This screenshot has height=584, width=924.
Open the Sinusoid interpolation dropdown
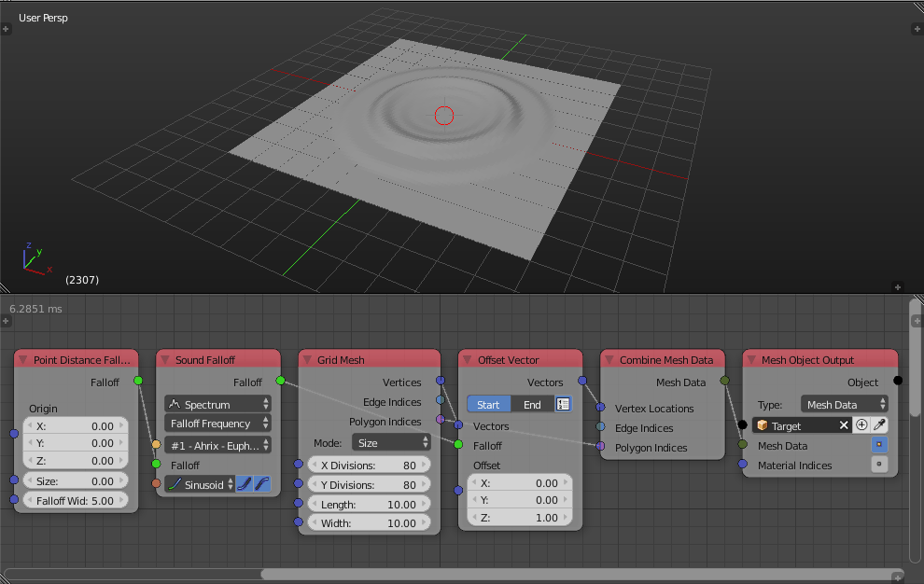[200, 484]
